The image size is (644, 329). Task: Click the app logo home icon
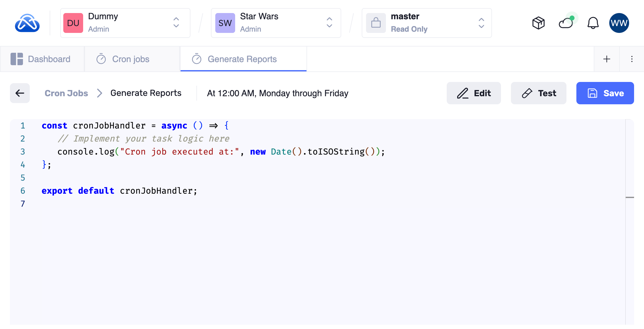pos(27,23)
